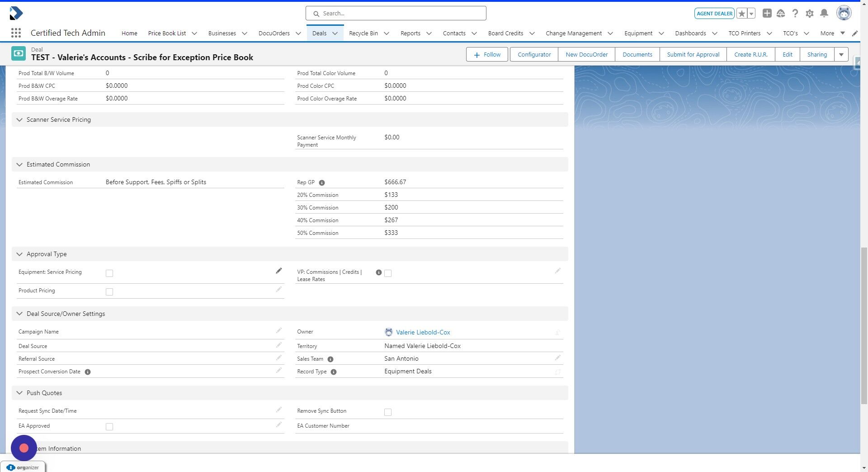Mark the record as favorite with star icon
Image resolution: width=868 pixels, height=472 pixels.
point(742,13)
